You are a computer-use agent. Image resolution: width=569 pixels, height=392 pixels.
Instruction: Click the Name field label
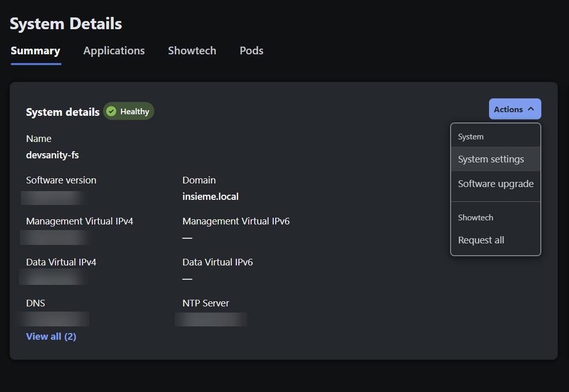(x=39, y=139)
